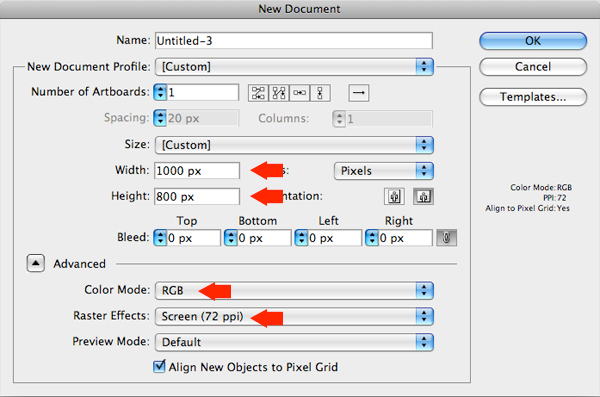Open the Pixels units dropdown

[384, 171]
